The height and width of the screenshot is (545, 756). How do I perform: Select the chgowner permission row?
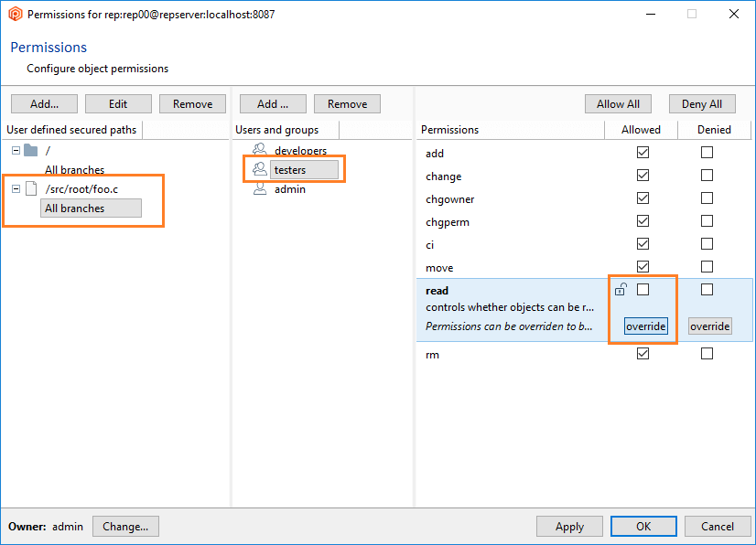click(x=584, y=199)
